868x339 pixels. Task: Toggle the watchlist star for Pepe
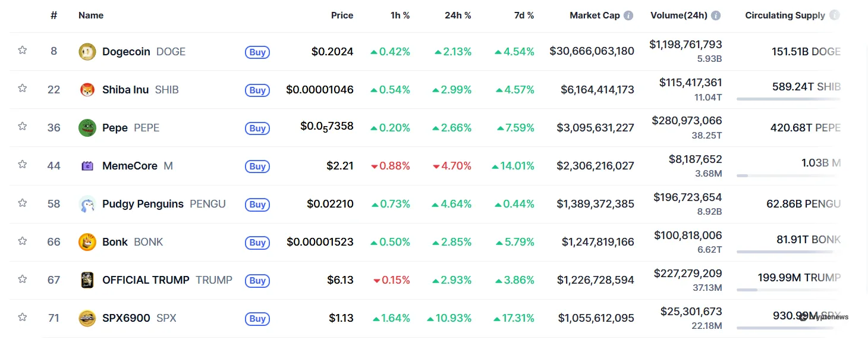(x=23, y=126)
